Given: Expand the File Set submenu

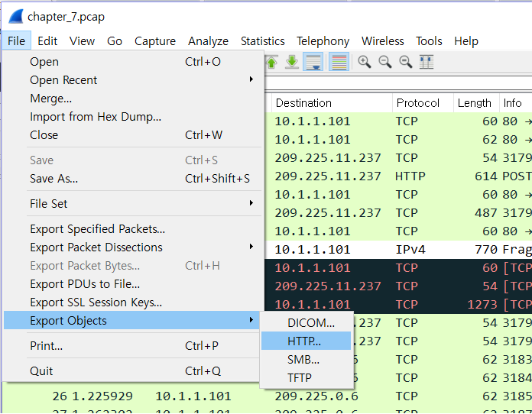Looking at the screenshot, I should coord(134,203).
